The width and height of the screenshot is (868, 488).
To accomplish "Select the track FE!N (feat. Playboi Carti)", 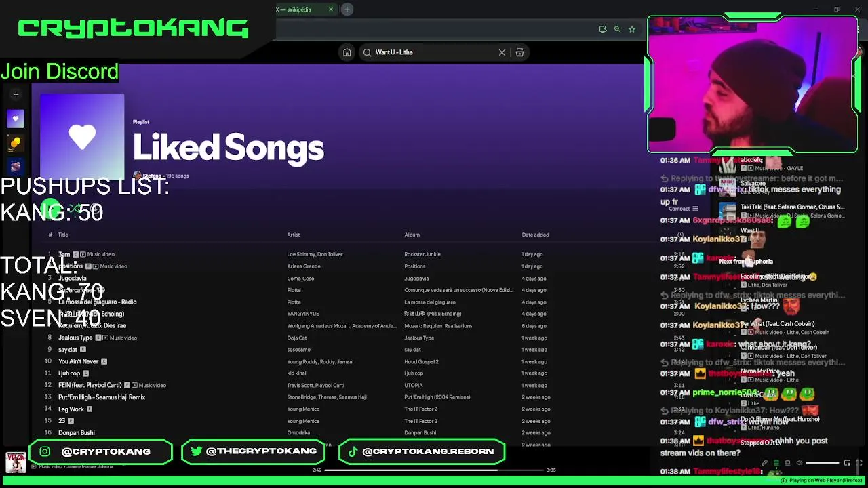I will [90, 385].
